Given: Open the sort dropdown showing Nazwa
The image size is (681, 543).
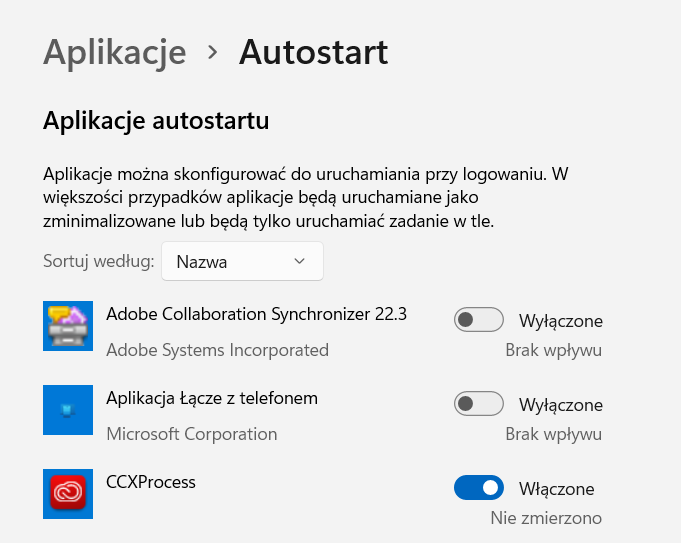Looking at the screenshot, I should pyautogui.click(x=242, y=262).
